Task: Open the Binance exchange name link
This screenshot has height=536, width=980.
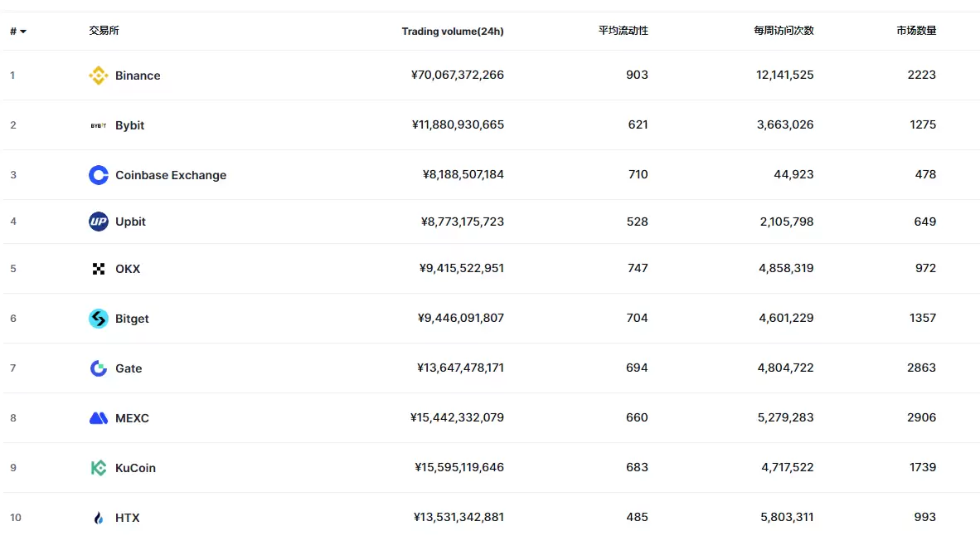Action: tap(138, 76)
